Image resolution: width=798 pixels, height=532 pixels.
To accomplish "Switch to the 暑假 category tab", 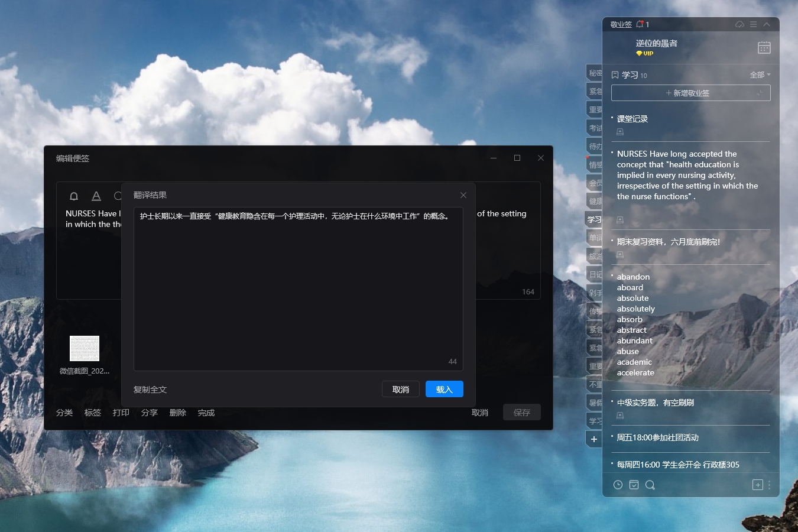I will click(595, 403).
